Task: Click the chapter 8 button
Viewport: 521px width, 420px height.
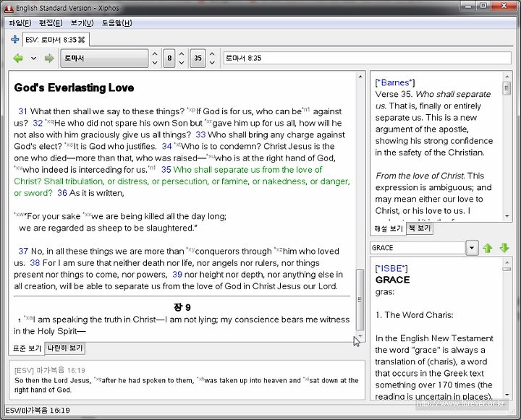Action: pyautogui.click(x=169, y=58)
